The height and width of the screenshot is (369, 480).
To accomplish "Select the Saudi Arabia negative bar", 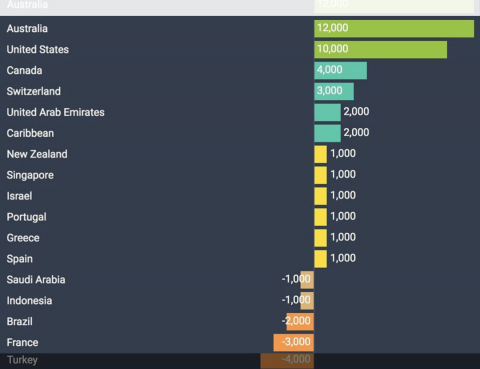I will pos(307,280).
